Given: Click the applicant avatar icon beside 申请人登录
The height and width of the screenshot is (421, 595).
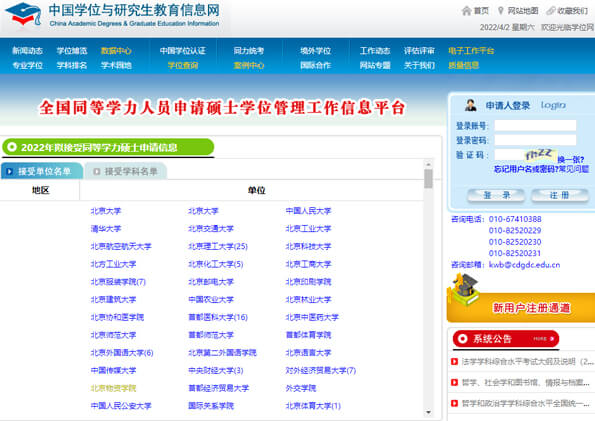Looking at the screenshot, I should point(471,105).
